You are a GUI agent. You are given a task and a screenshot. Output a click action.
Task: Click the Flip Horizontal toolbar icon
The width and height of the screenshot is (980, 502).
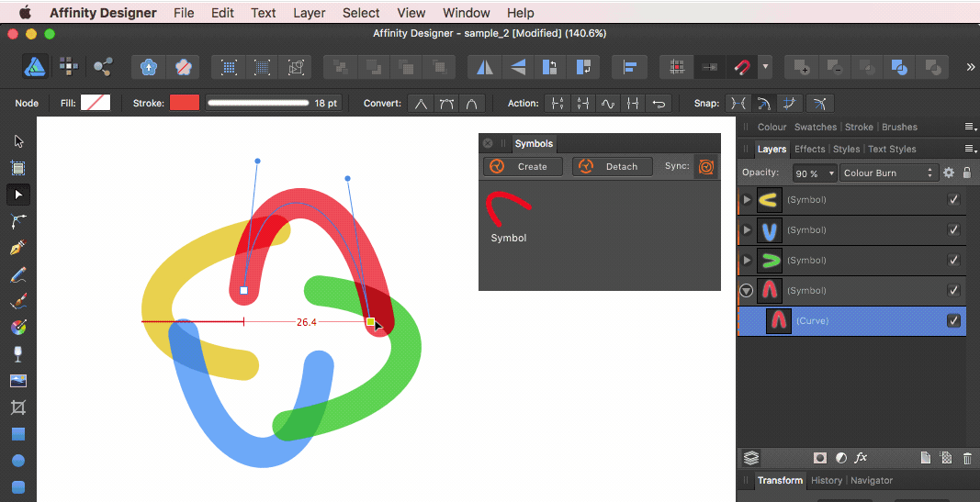(x=484, y=67)
